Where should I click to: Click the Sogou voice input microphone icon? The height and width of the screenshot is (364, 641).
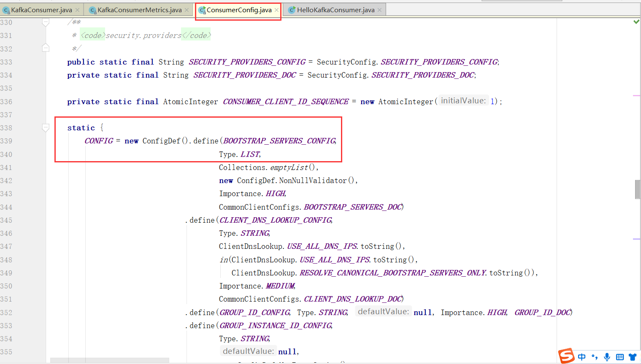click(607, 357)
